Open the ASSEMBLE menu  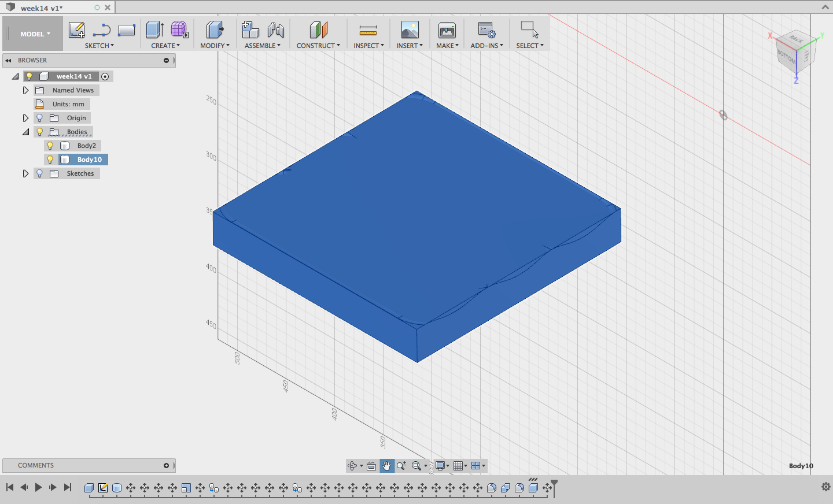point(263,46)
